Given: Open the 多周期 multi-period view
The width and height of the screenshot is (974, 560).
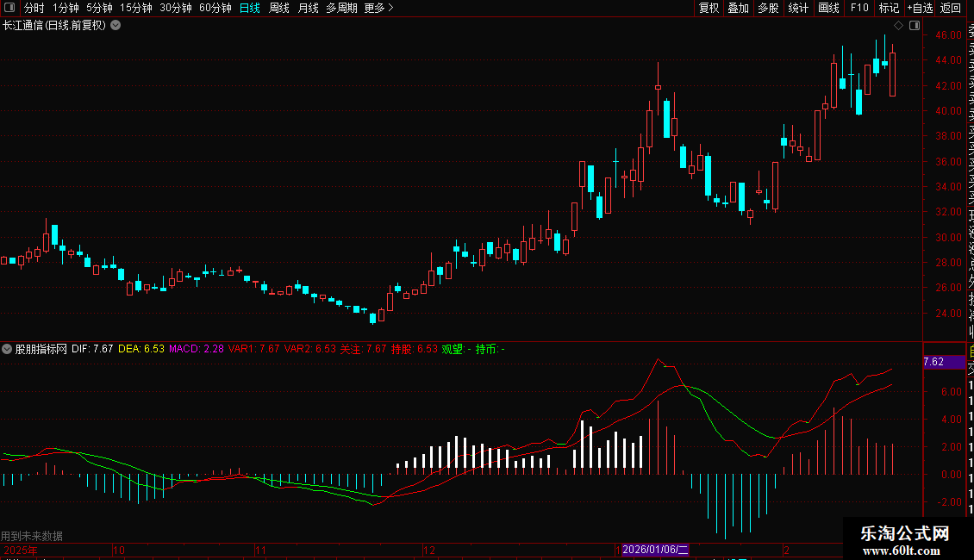Looking at the screenshot, I should pos(341,8).
